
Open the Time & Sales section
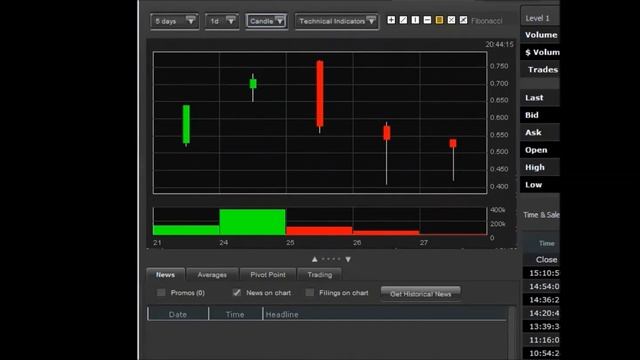(541, 215)
